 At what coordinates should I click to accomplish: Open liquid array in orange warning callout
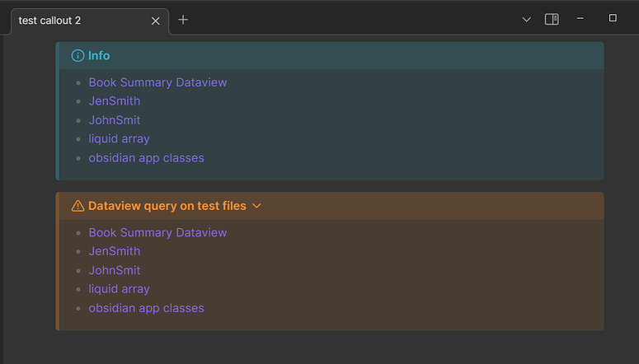[x=119, y=289]
